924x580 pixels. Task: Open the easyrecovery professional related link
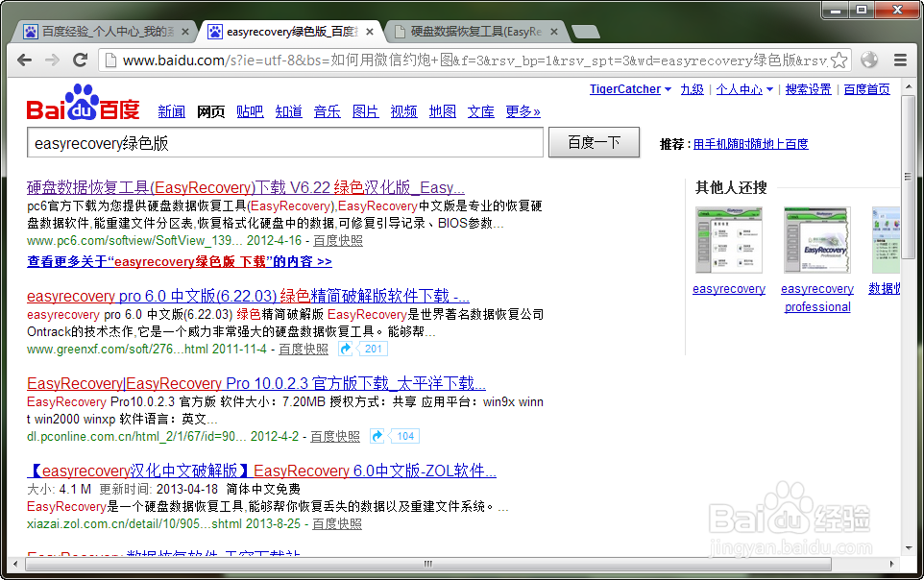[x=817, y=298]
